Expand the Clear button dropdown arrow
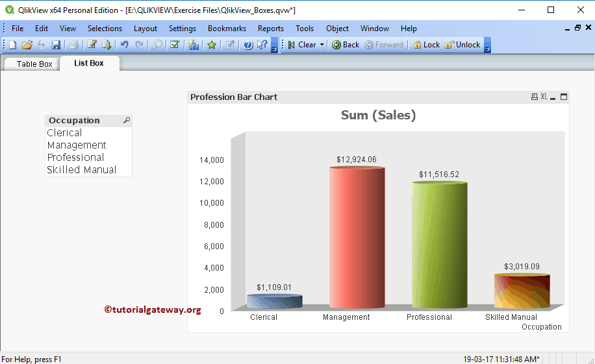Viewport: 595px width, 364px height. pos(322,45)
